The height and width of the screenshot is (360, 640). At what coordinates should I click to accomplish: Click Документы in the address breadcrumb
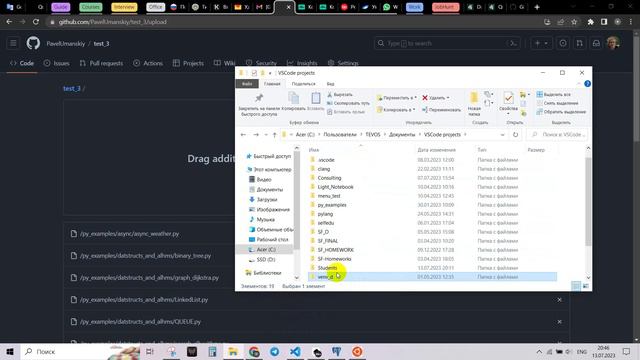pyautogui.click(x=402, y=135)
